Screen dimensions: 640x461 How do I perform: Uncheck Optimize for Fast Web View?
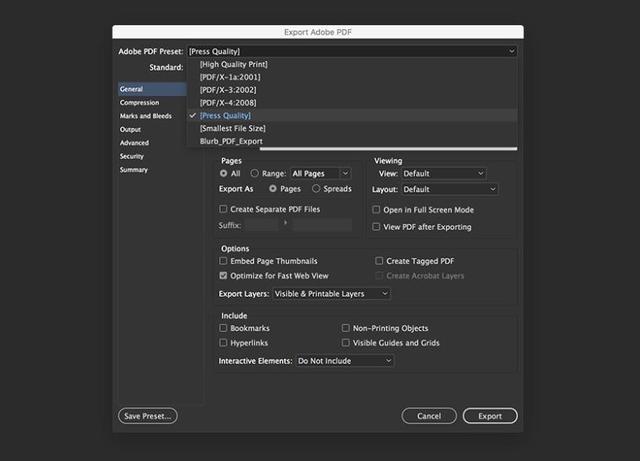click(x=223, y=276)
